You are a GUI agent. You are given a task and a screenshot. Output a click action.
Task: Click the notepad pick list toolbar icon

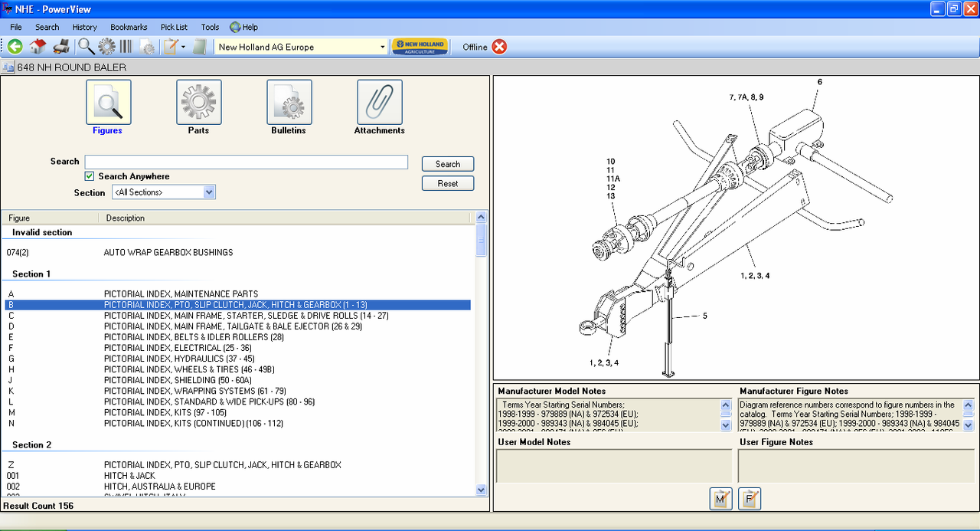pos(171,47)
